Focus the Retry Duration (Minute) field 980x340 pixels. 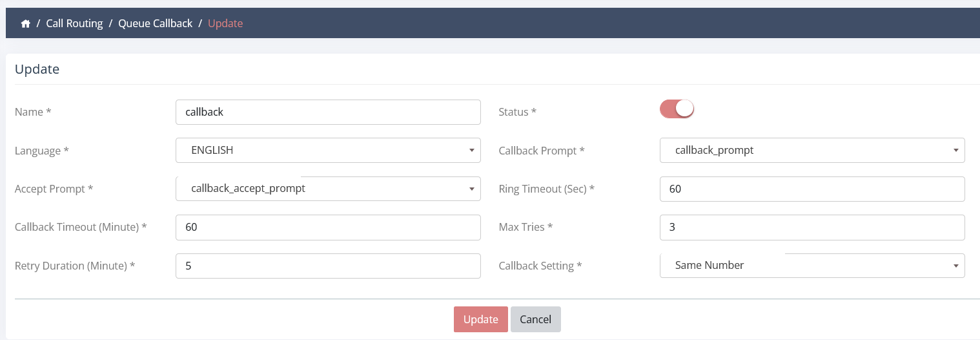[x=328, y=266]
